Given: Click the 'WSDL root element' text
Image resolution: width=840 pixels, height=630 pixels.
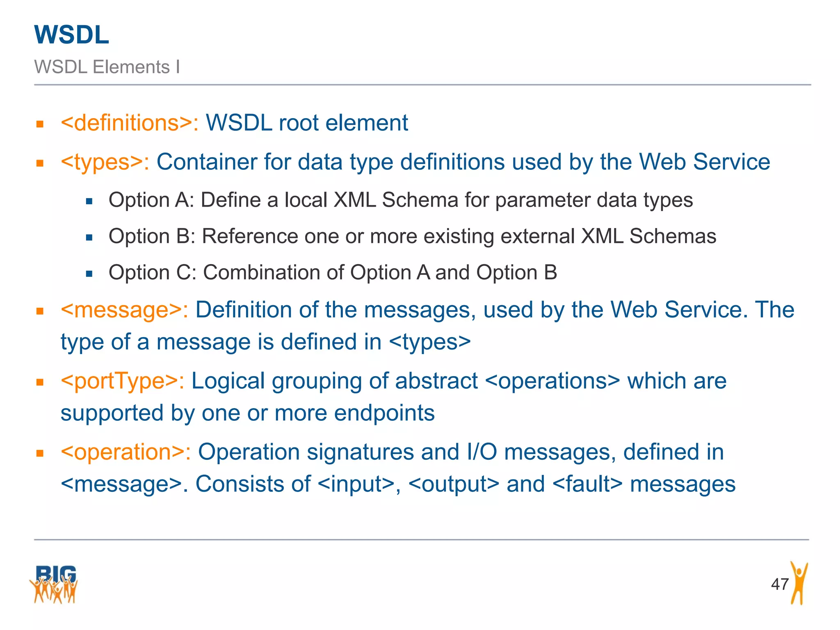Looking at the screenshot, I should click(307, 123).
